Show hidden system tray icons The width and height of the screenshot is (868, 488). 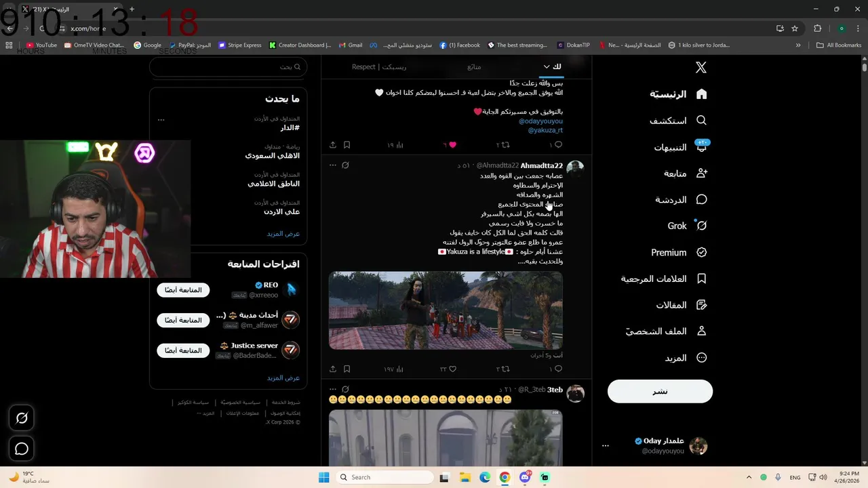pos(749,477)
